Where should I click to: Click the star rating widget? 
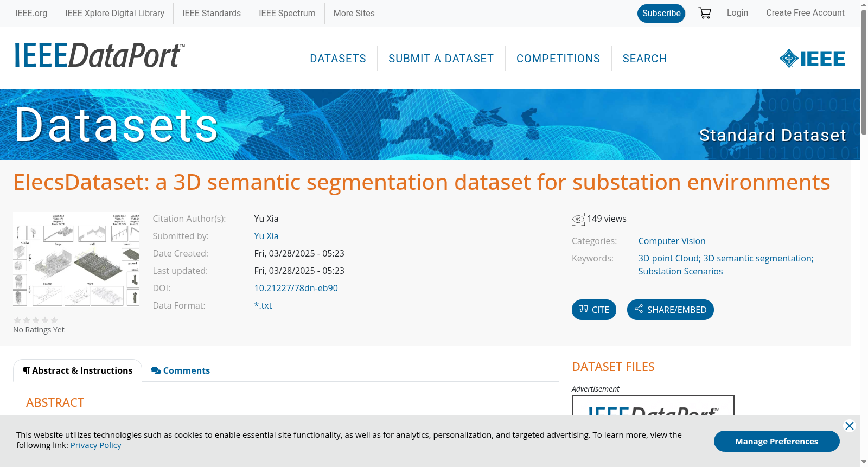(36, 320)
